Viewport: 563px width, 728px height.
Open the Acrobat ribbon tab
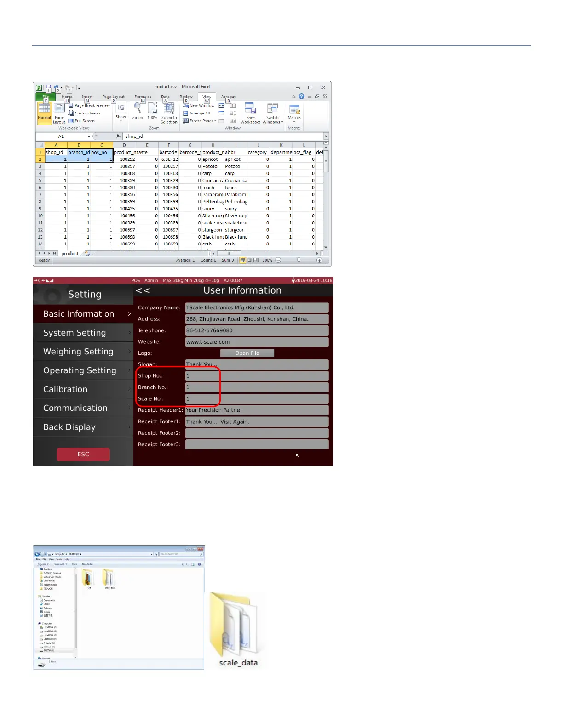(x=228, y=97)
